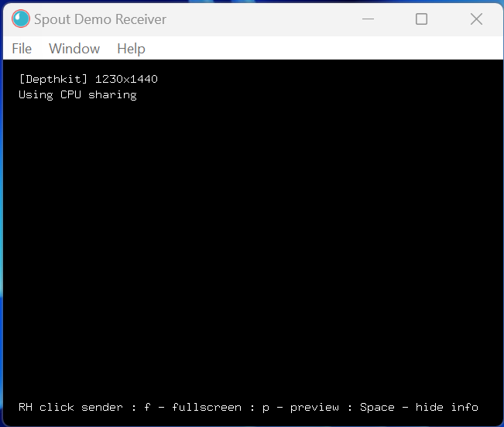
Task: Open the File menu
Action: (22, 49)
